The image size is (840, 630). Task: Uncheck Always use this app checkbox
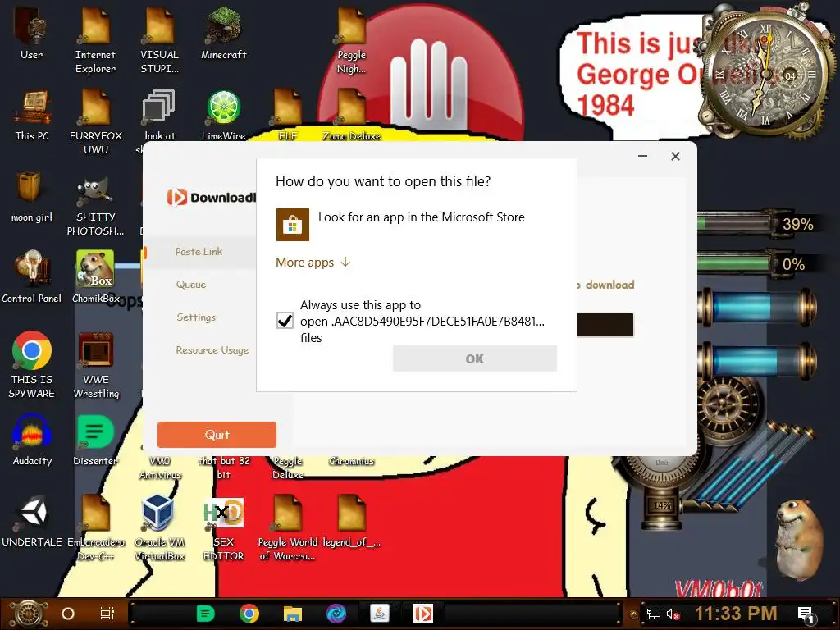pos(285,321)
